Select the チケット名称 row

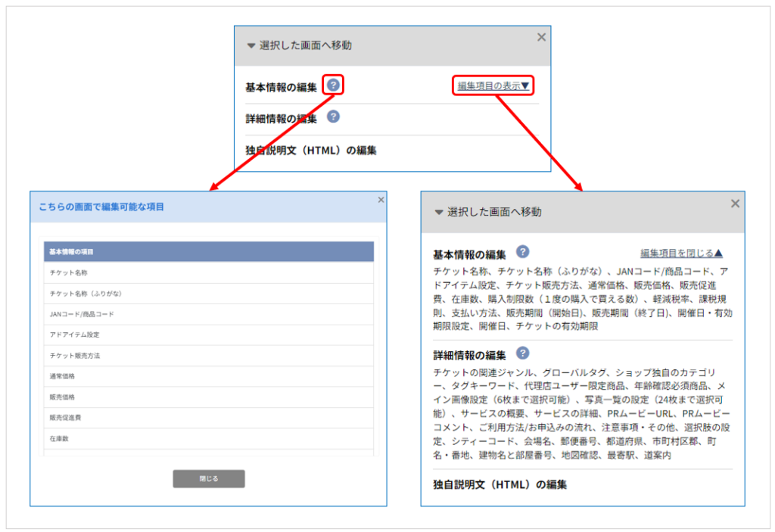[x=209, y=272]
